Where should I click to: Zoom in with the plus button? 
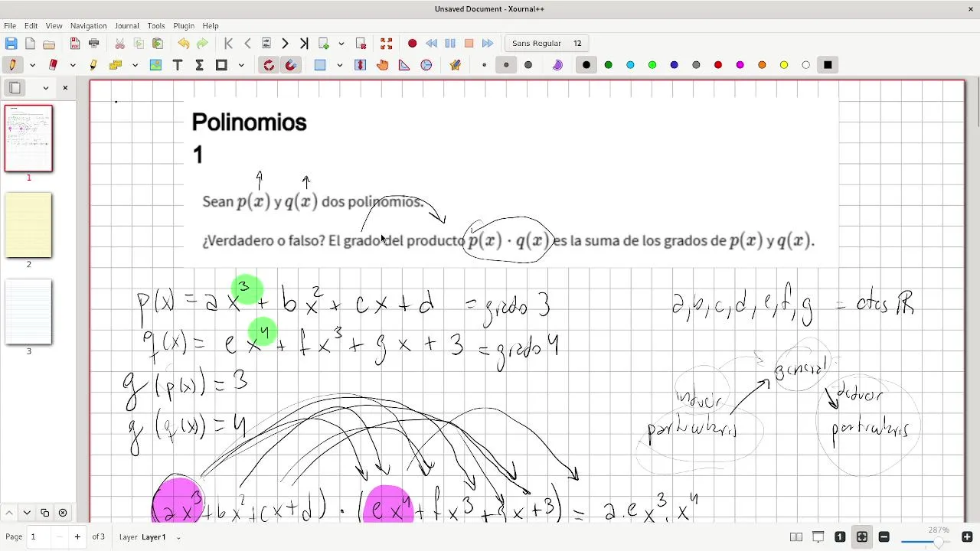click(x=967, y=536)
